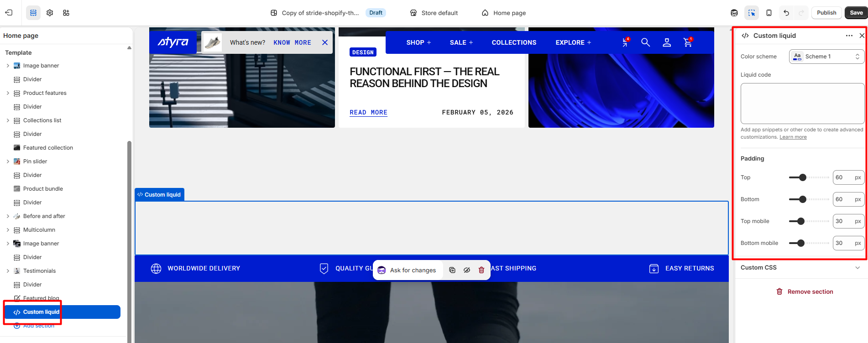The height and width of the screenshot is (343, 868).
Task: Switch to mobile preview icon
Action: click(x=769, y=13)
